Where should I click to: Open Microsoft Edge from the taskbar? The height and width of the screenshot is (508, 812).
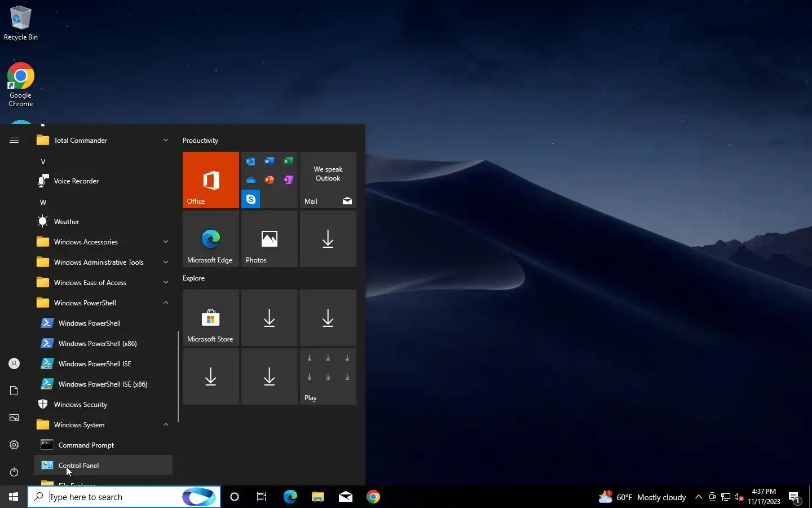pyautogui.click(x=290, y=497)
